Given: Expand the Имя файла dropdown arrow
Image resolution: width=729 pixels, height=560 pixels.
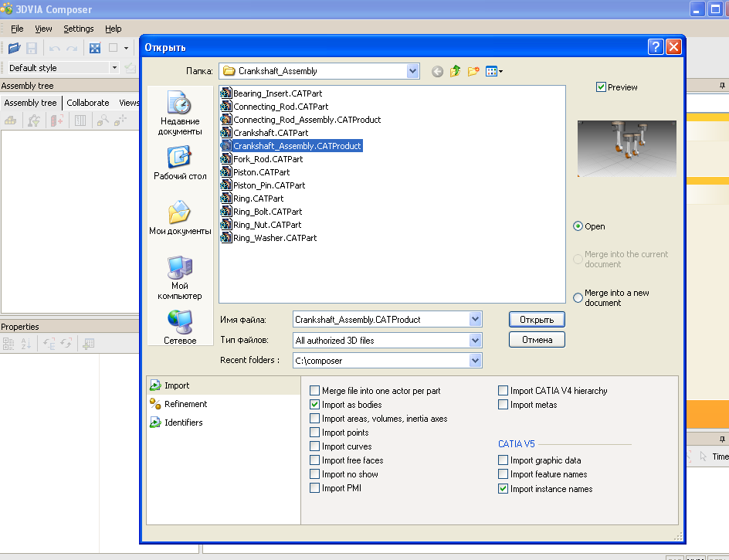Looking at the screenshot, I should click(475, 320).
